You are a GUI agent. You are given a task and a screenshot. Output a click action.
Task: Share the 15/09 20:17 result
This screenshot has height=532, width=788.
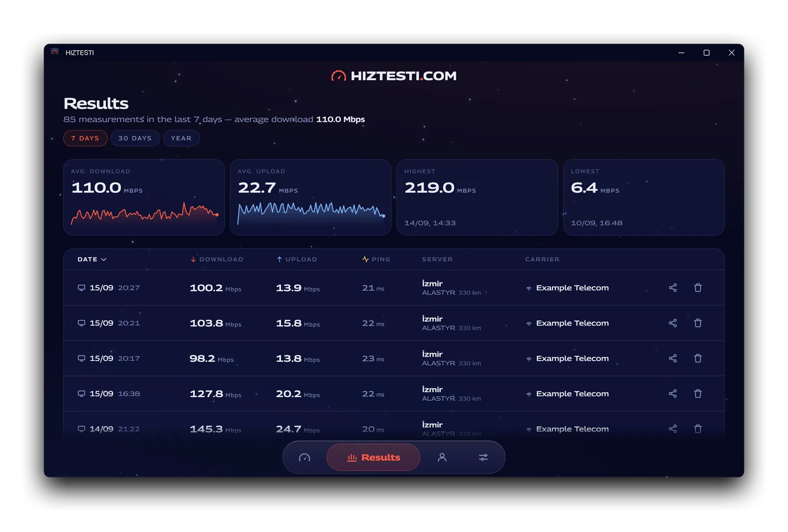click(673, 358)
